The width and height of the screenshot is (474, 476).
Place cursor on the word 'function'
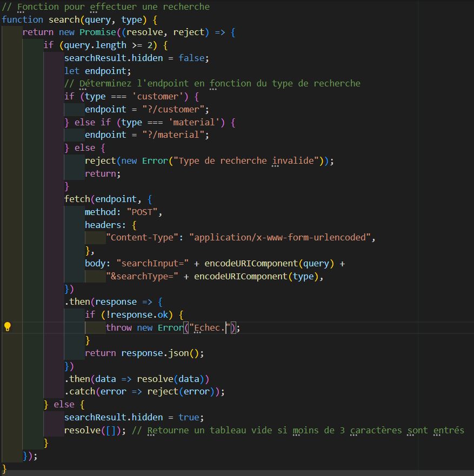(22, 19)
